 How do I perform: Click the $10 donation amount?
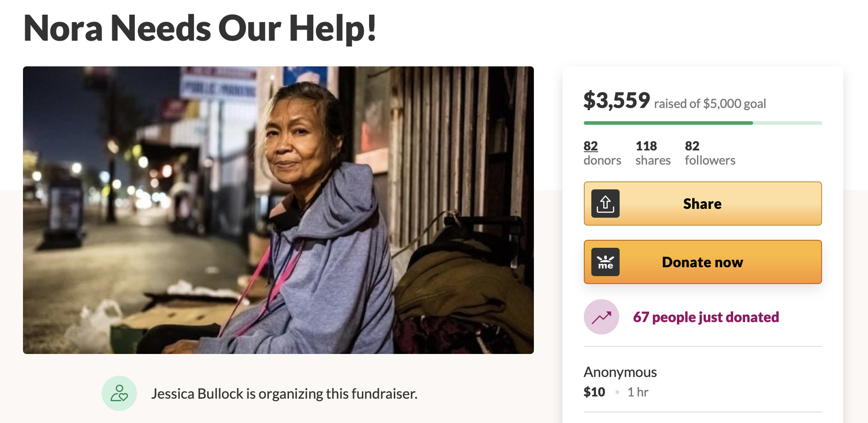pyautogui.click(x=594, y=392)
